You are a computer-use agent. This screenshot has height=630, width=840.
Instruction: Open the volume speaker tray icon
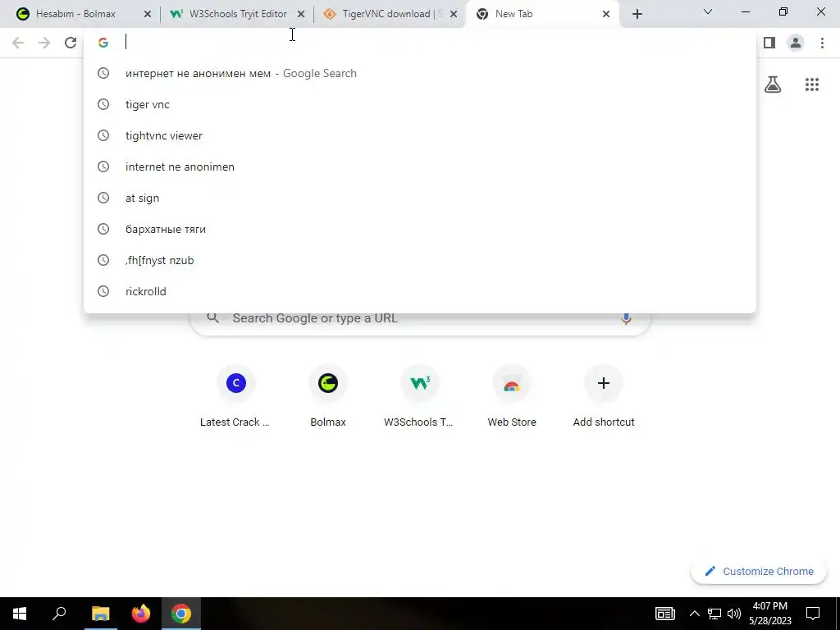pos(734,614)
